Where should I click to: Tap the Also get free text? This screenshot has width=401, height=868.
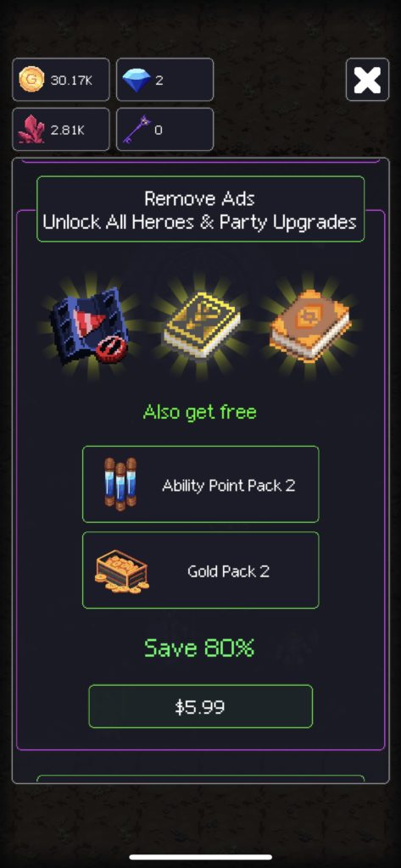pyautogui.click(x=199, y=413)
